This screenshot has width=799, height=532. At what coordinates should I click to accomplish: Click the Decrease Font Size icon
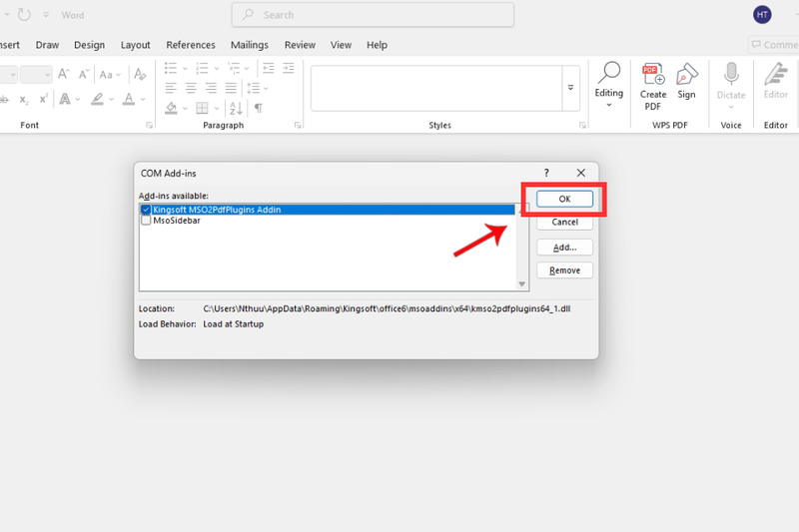(84, 74)
